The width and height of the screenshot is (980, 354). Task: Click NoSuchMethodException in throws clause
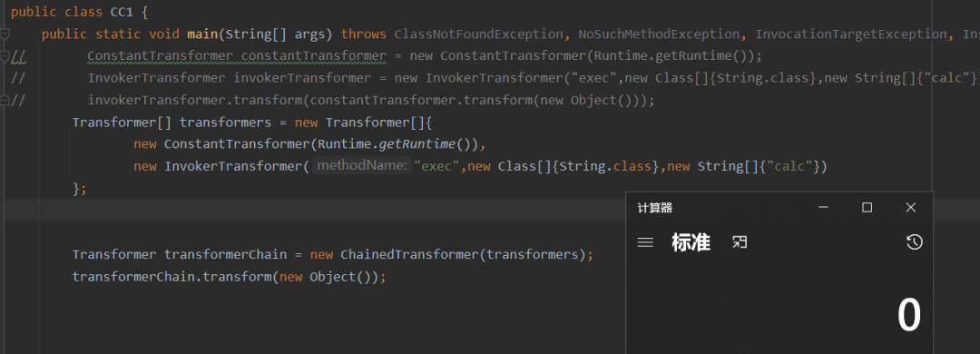pos(660,34)
